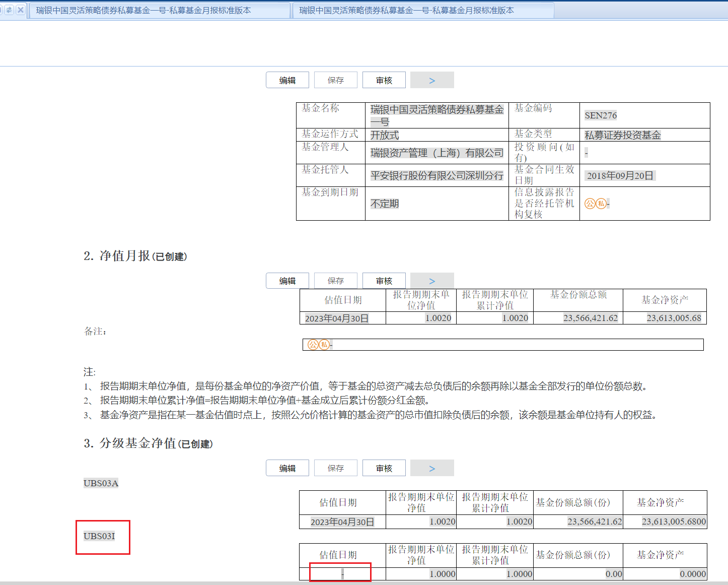This screenshot has height=585, width=728.
Task: Click the 投资顾问 dash value
Action: pos(586,153)
